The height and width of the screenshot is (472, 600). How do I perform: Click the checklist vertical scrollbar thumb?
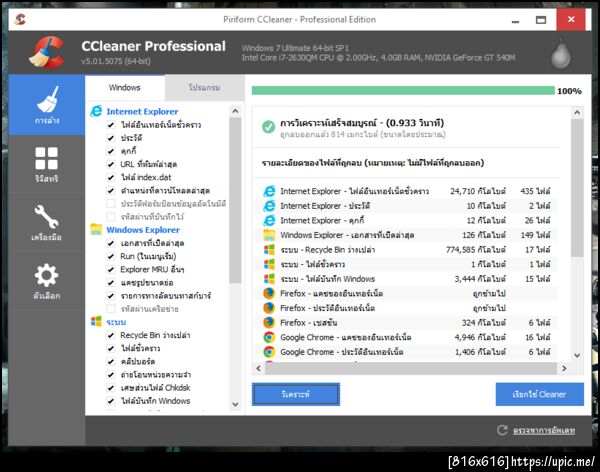235,200
